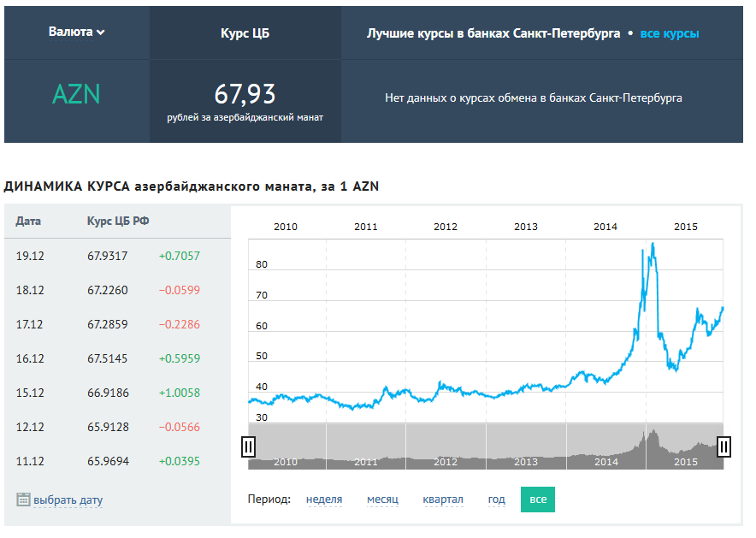Click the 19.12 rate row

[116, 256]
